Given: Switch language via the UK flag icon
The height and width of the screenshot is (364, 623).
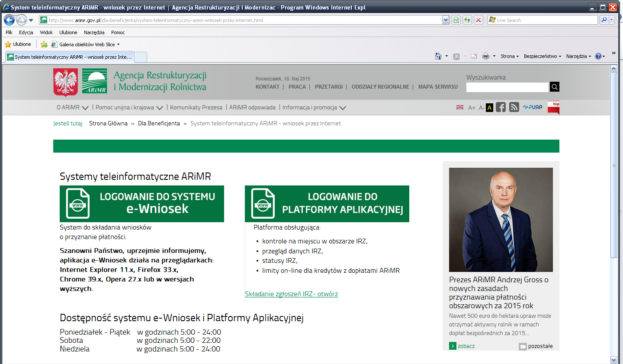Looking at the screenshot, I should pos(460,107).
